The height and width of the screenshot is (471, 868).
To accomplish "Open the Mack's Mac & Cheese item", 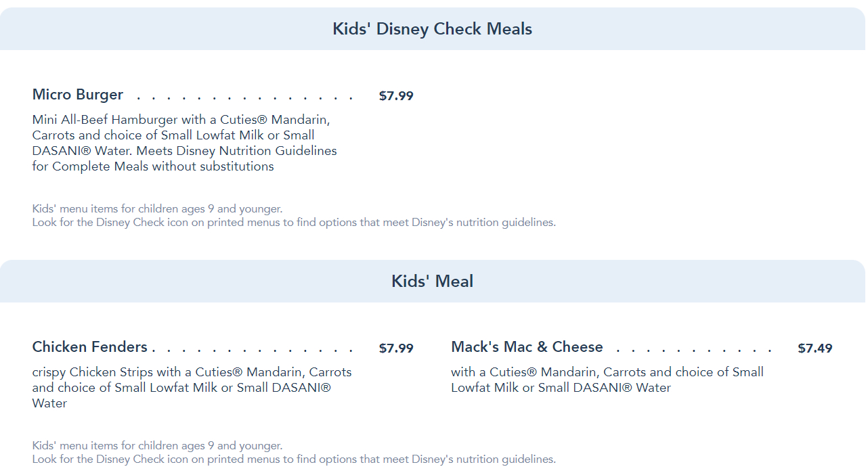I will point(527,347).
